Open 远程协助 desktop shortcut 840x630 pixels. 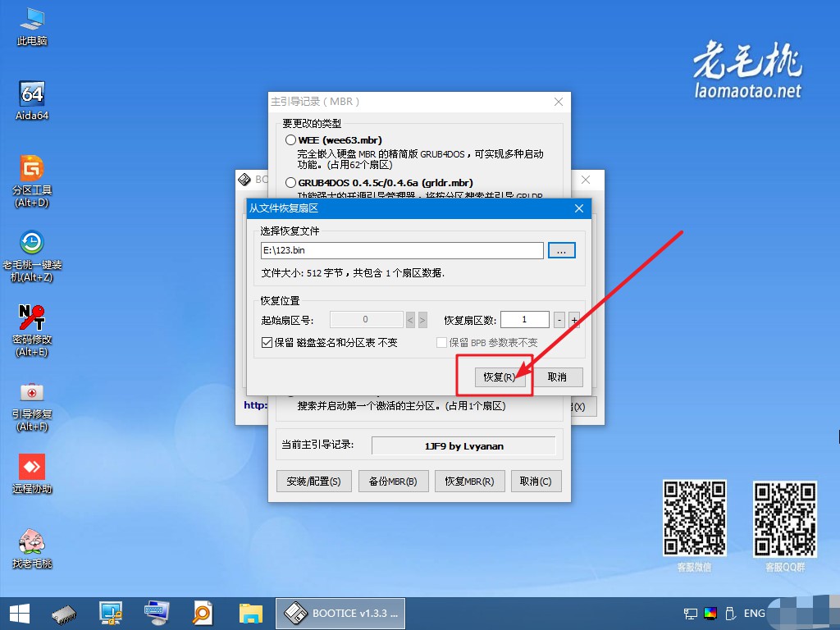pos(32,473)
